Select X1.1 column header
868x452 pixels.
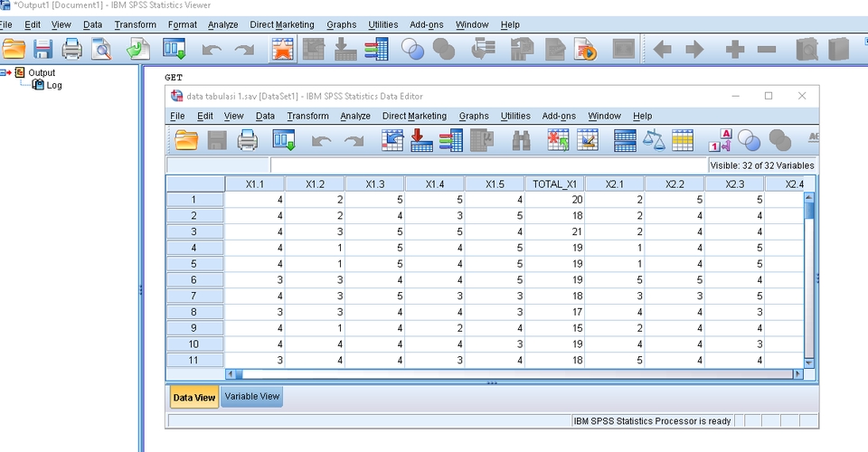coord(255,184)
